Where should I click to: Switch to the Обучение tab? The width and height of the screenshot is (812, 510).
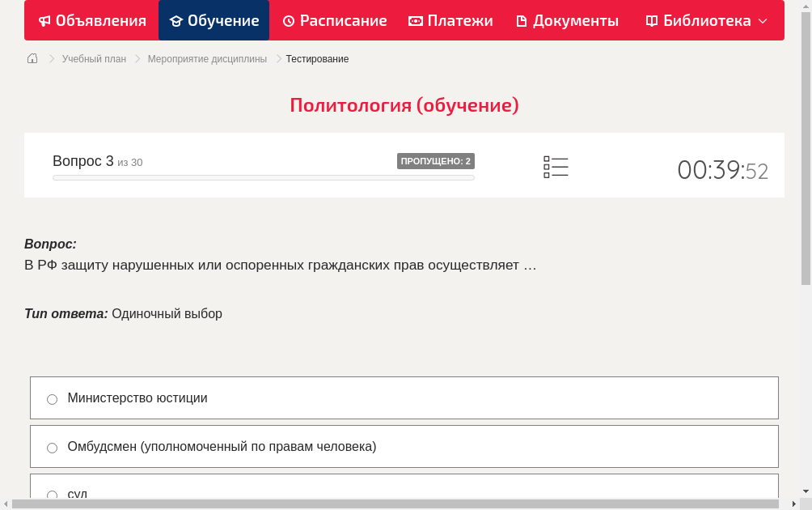214,20
